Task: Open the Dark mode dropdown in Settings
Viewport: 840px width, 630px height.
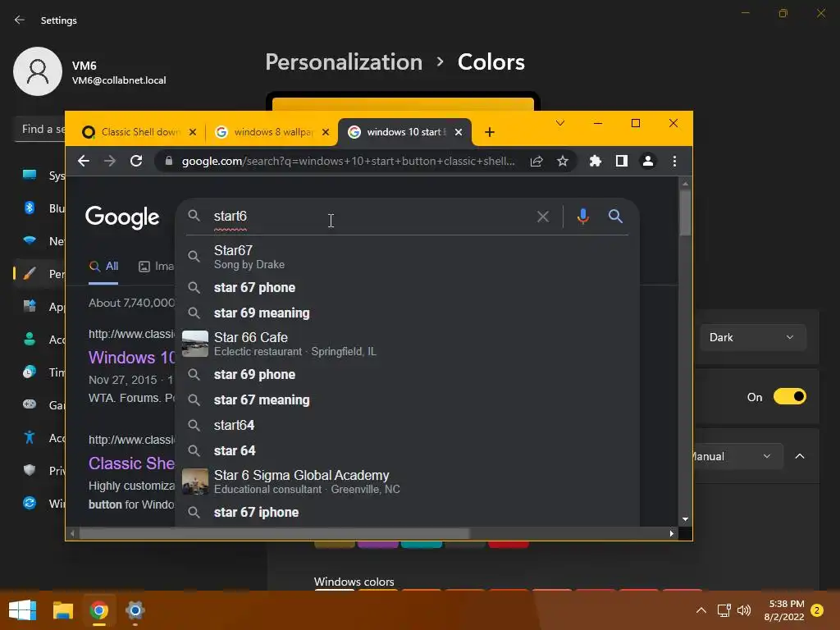Action: click(x=753, y=337)
